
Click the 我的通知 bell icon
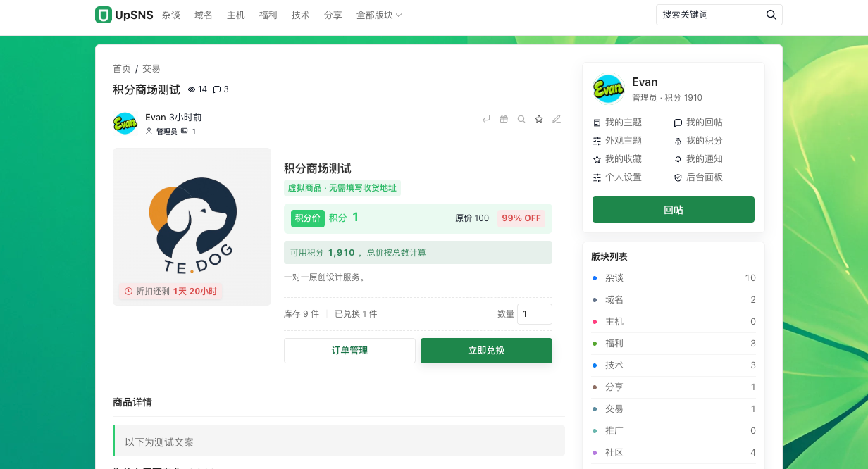[678, 159]
